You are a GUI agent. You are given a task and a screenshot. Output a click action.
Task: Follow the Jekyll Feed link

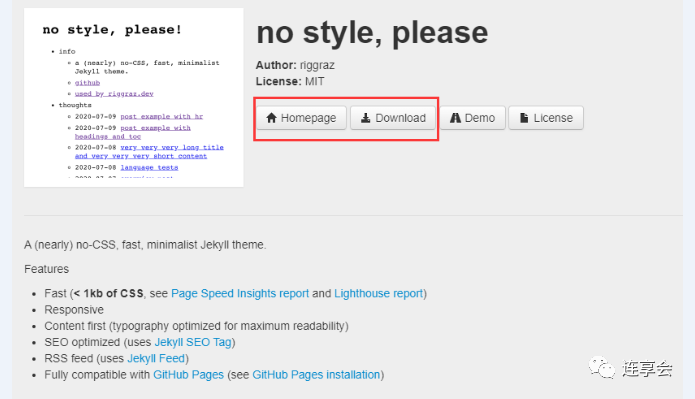[x=156, y=358]
